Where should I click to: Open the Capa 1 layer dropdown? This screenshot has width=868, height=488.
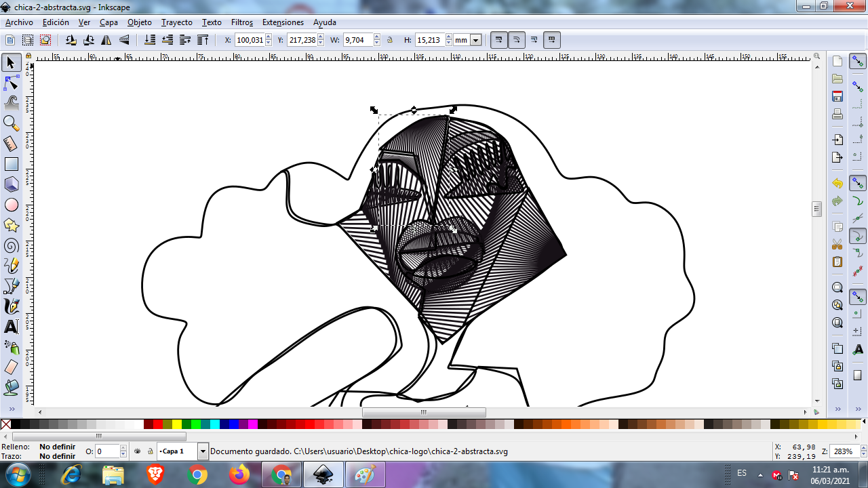(x=203, y=451)
